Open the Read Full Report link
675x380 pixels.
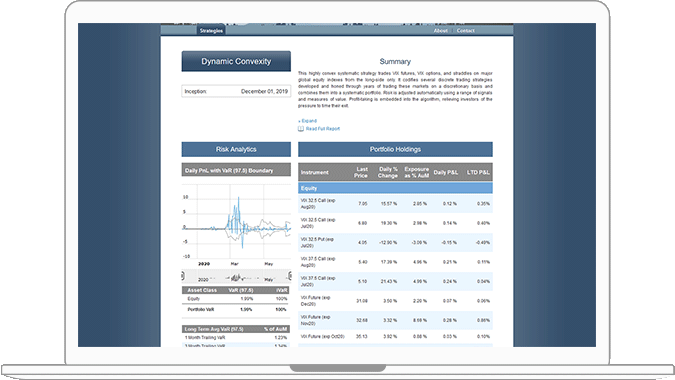[322, 129]
